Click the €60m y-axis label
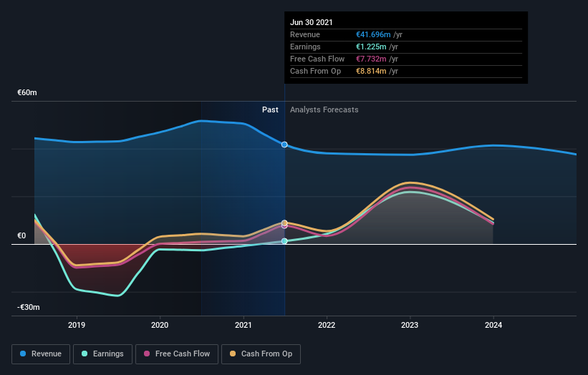588x375 pixels. coord(27,92)
